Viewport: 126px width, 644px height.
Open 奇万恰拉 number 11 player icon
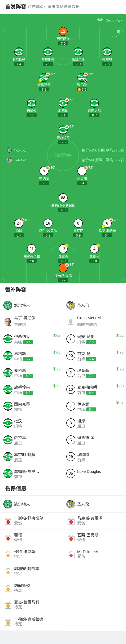63,130
